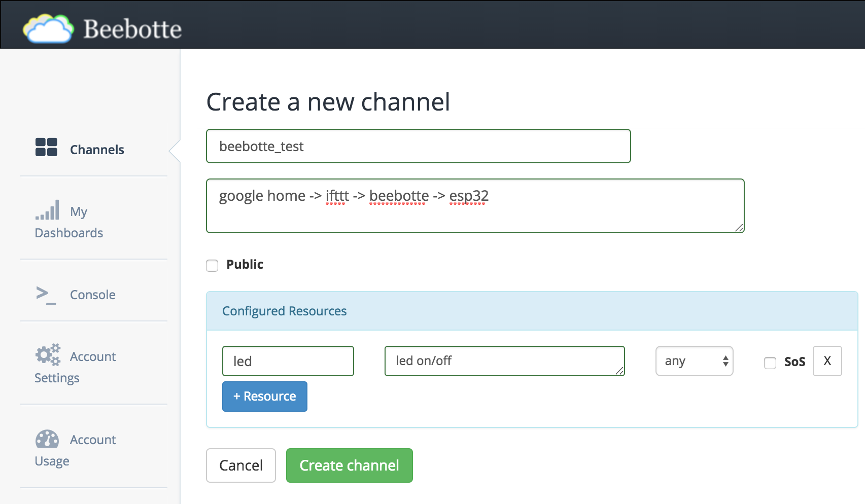The height and width of the screenshot is (504, 865).
Task: Focus the resource name field 'led'
Action: tap(288, 361)
